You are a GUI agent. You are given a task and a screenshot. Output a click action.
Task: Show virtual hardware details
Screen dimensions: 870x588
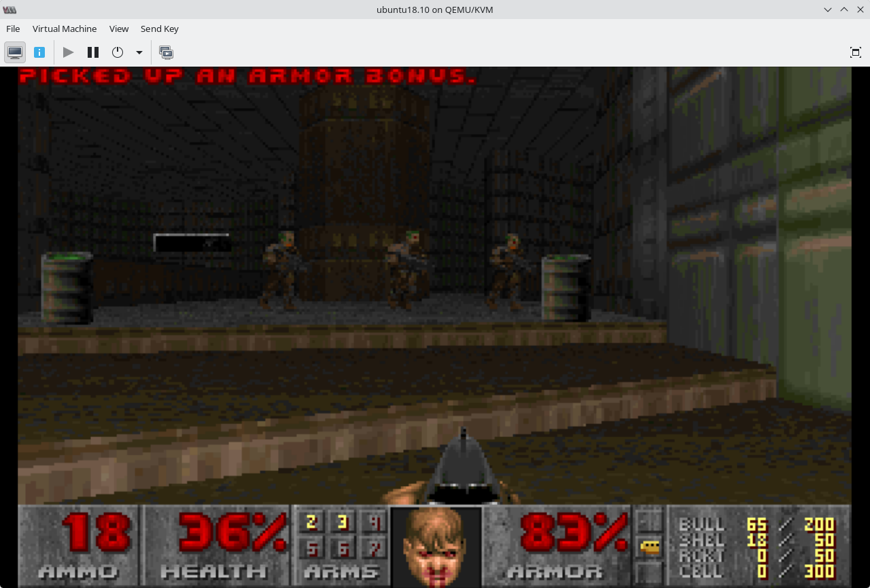[x=39, y=52]
